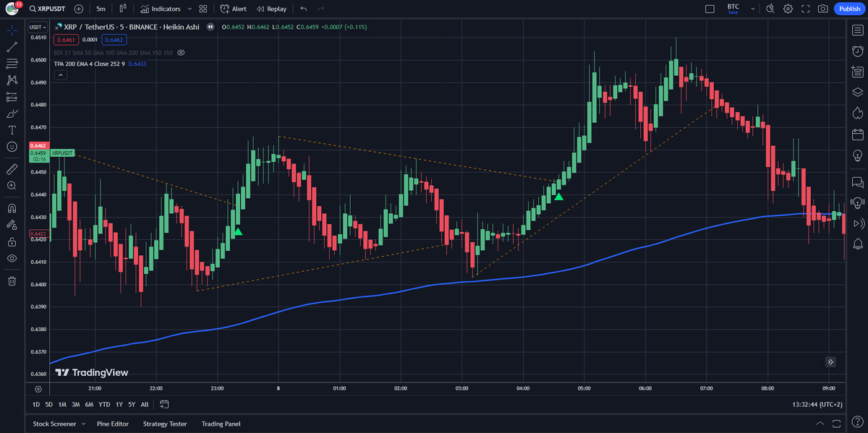868x433 pixels.
Task: Open the watchlist panel
Action: (857, 30)
